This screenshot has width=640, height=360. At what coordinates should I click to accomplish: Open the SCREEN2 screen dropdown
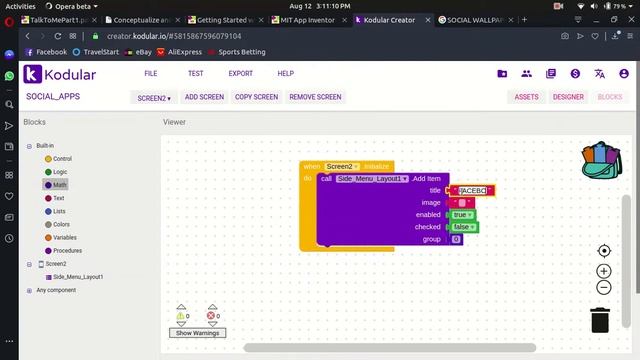154,98
